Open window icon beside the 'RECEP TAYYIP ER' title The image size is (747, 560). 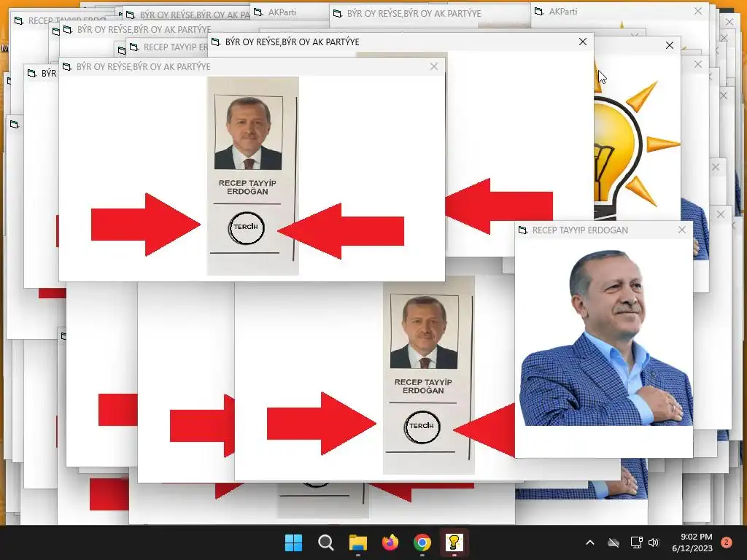tap(134, 47)
